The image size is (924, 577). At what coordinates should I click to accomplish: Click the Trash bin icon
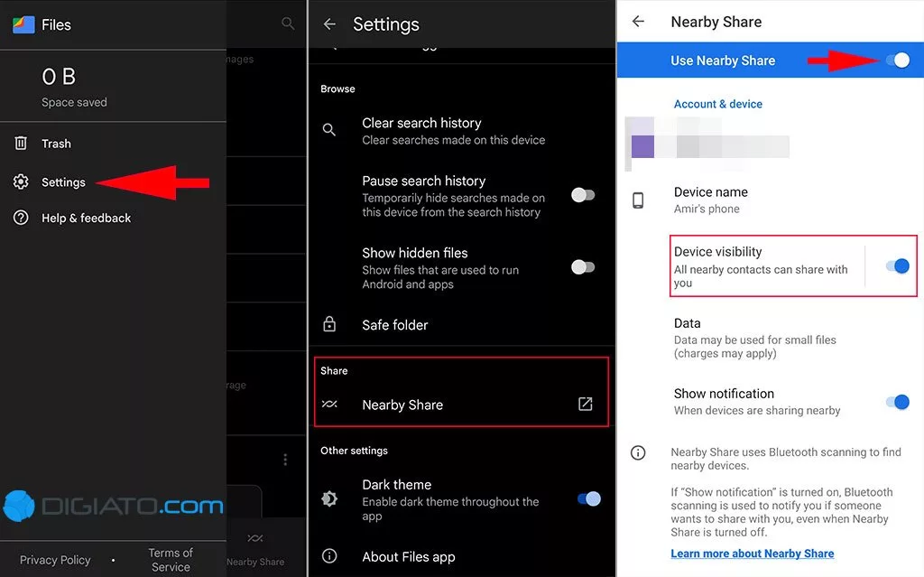pos(21,143)
